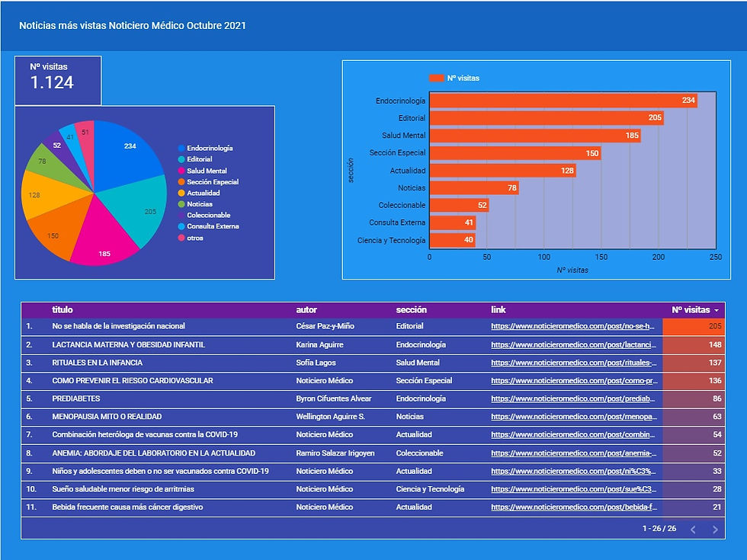747x560 pixels.
Task: Select the Endocrinología bar with 234
Action: (563, 101)
